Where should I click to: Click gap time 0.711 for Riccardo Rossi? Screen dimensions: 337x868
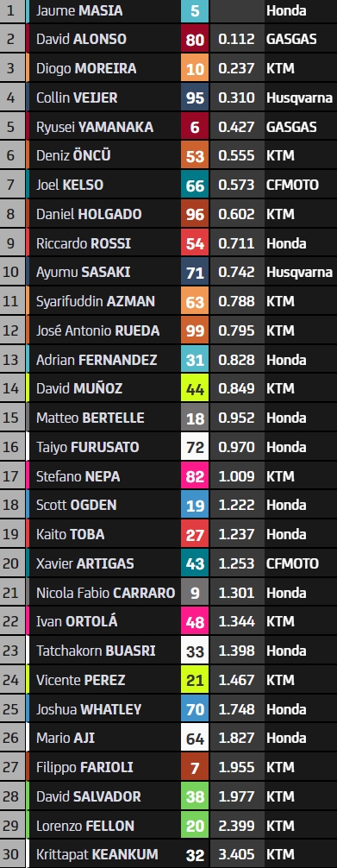236,243
